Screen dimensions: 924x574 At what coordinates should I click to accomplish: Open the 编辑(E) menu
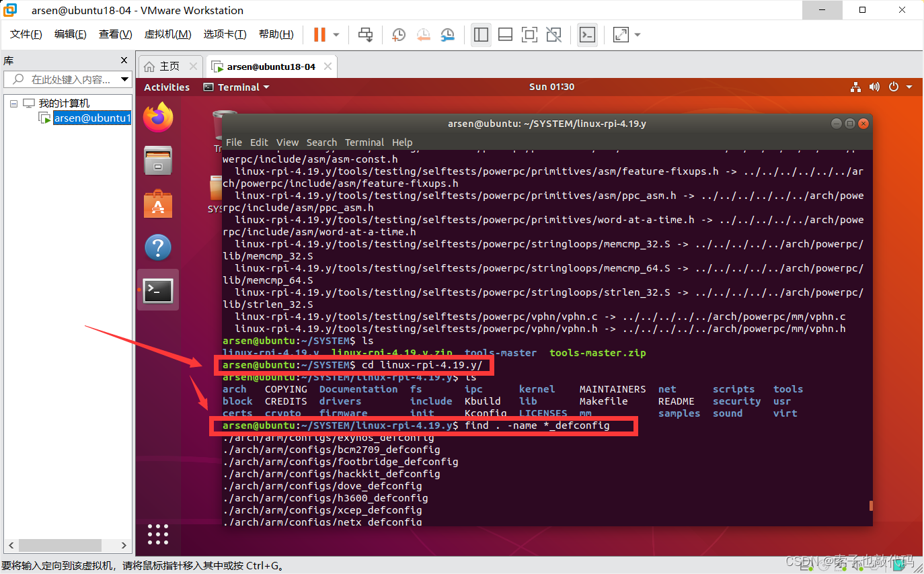pyautogui.click(x=71, y=34)
